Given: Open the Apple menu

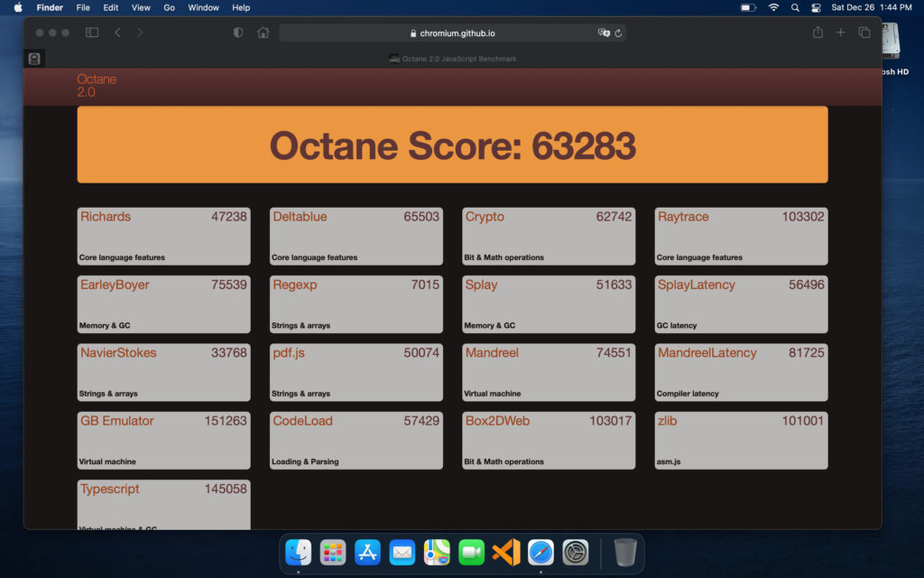Looking at the screenshot, I should (18, 7).
